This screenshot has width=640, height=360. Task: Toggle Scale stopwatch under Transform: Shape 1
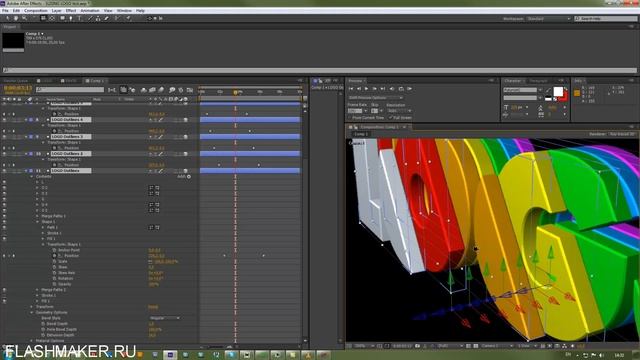(x=54, y=261)
